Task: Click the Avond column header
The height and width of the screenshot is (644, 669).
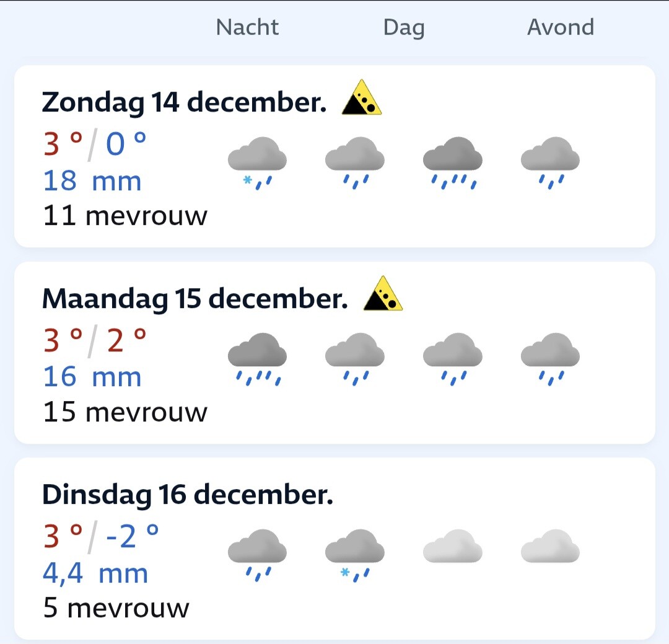Action: tap(561, 27)
